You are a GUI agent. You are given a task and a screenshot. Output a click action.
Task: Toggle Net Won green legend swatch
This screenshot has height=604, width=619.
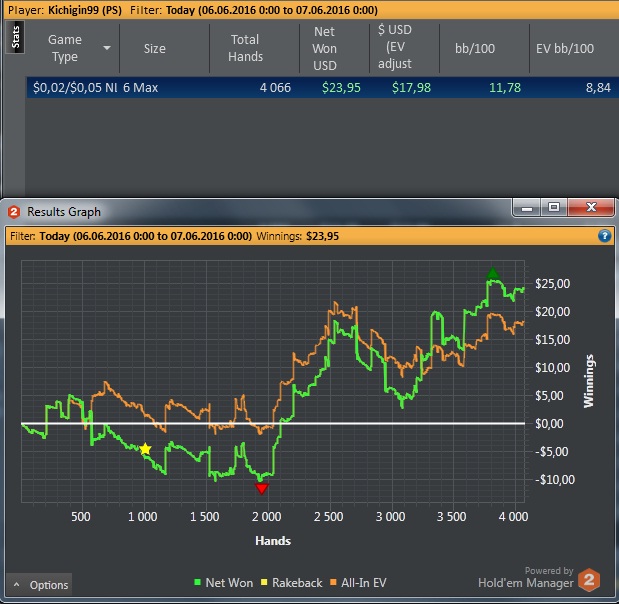tap(198, 582)
